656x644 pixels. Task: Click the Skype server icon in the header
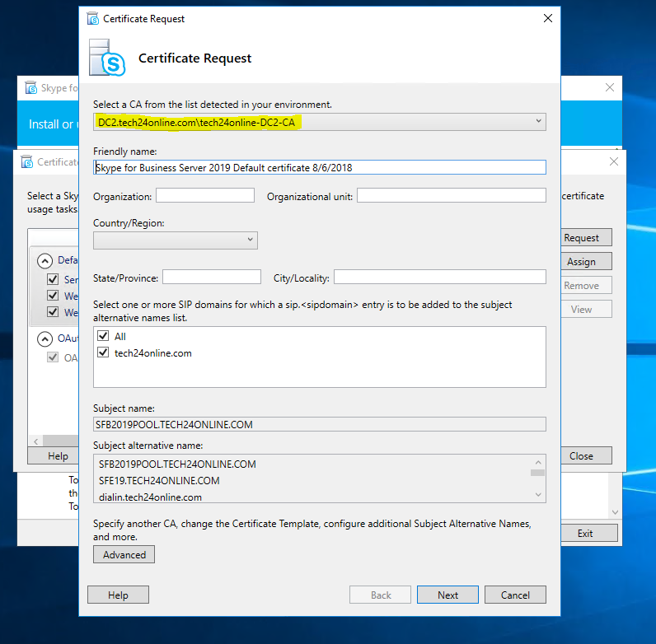pos(107,58)
